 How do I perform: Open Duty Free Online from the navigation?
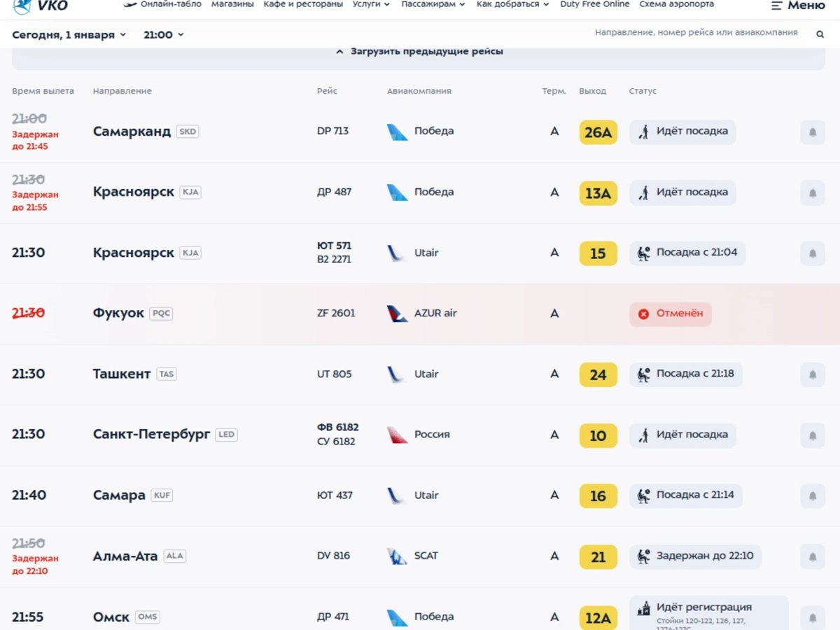point(594,3)
